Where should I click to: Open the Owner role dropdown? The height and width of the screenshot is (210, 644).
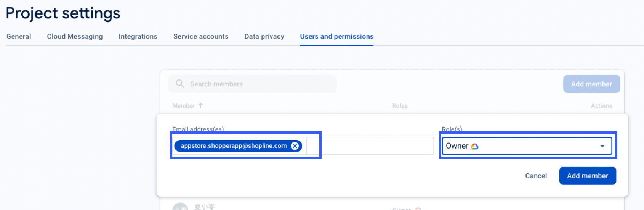(527, 146)
